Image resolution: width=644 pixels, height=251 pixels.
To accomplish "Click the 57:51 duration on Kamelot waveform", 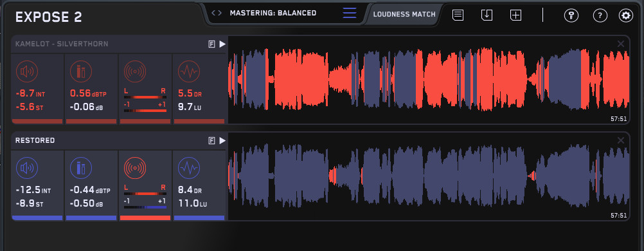I will click(619, 119).
